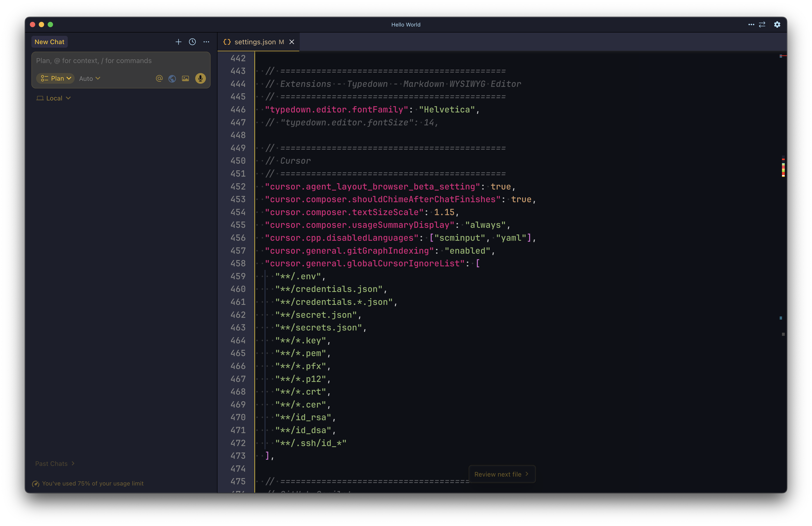This screenshot has height=526, width=812.
Task: Open title bar ellipsis menu
Action: 751,24
